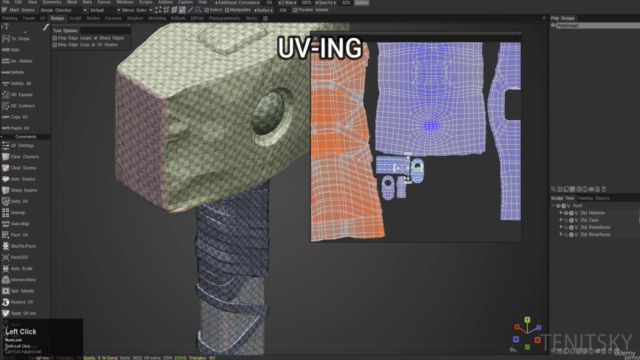This screenshot has width=640, height=360.
Task: Click the Clear Clusters command icon
Action: [5, 157]
